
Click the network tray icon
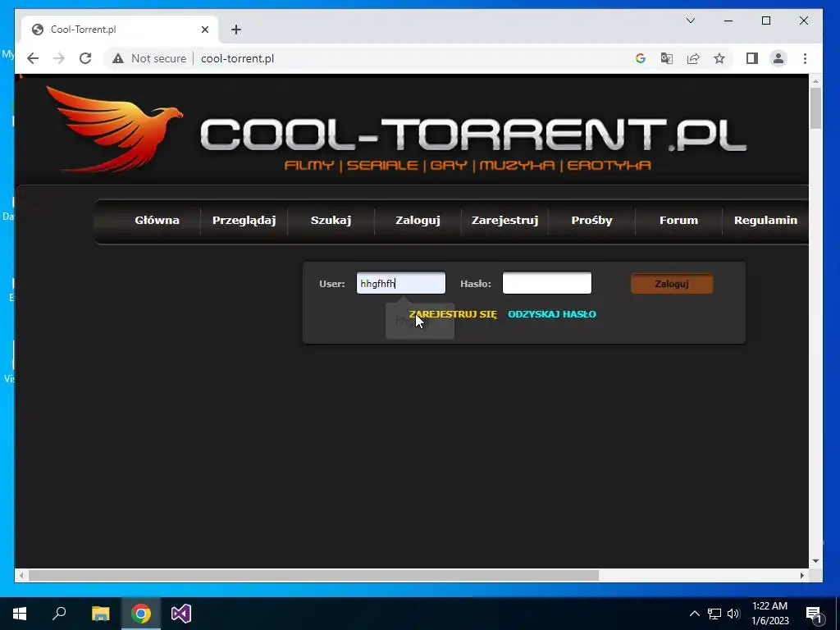(714, 614)
